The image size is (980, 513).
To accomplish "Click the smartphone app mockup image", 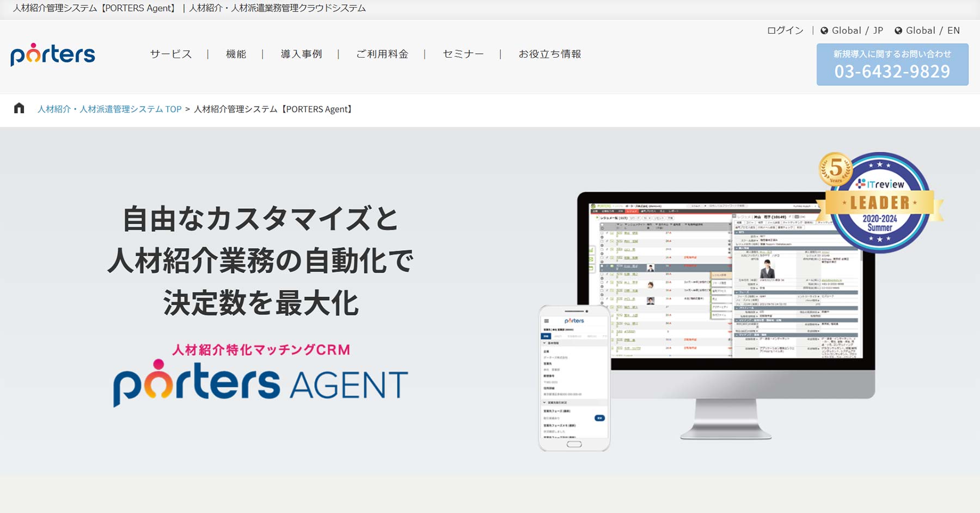I will pos(574,378).
